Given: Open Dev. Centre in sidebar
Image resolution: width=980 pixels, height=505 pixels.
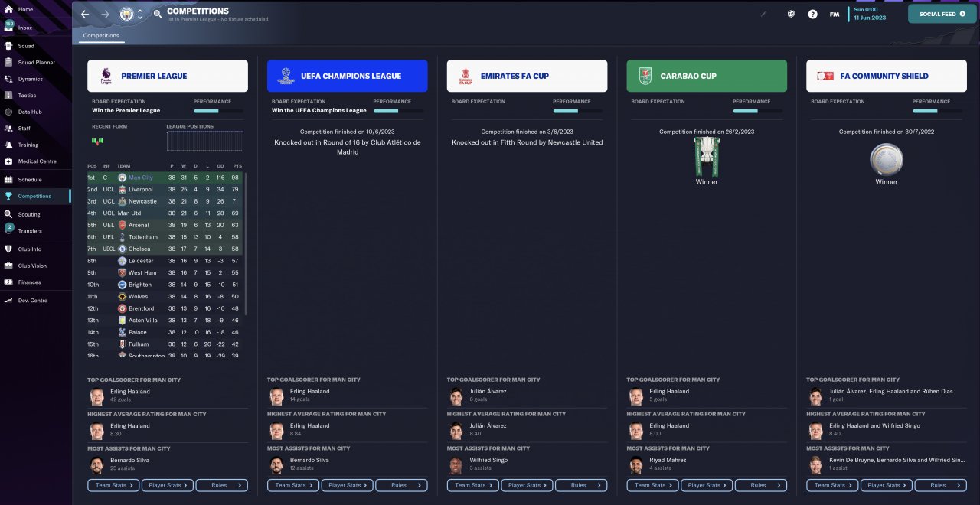Looking at the screenshot, I should pyautogui.click(x=35, y=301).
